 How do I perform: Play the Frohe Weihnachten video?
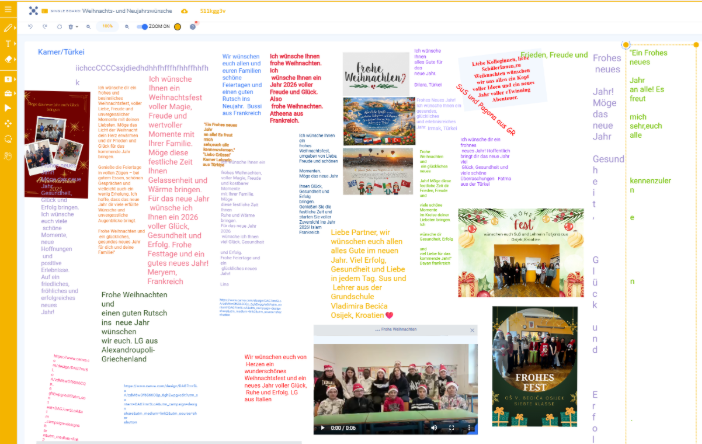[x=323, y=427]
